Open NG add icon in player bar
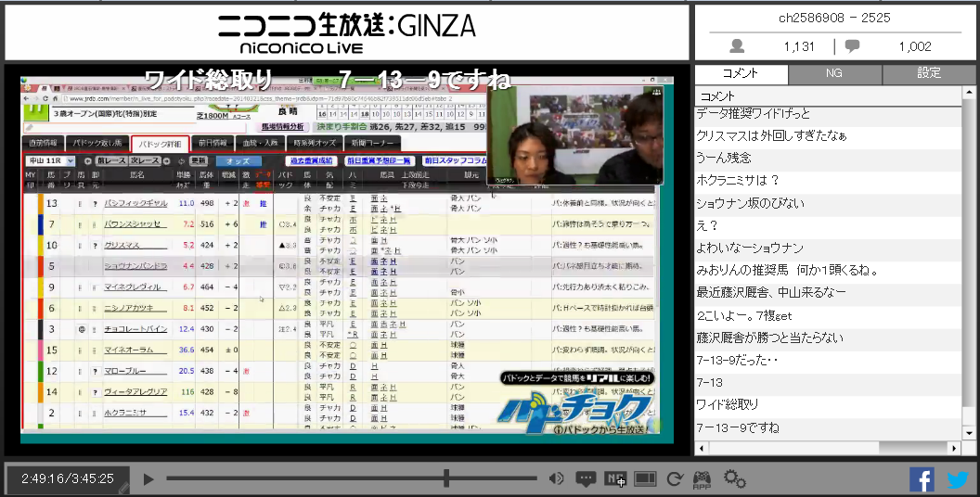The width and height of the screenshot is (980, 497). pyautogui.click(x=615, y=479)
